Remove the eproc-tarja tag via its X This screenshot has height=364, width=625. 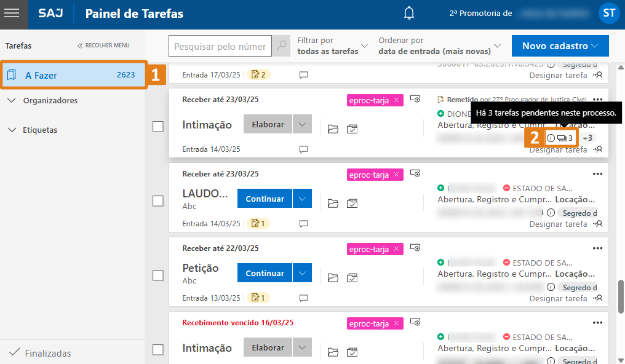[396, 100]
